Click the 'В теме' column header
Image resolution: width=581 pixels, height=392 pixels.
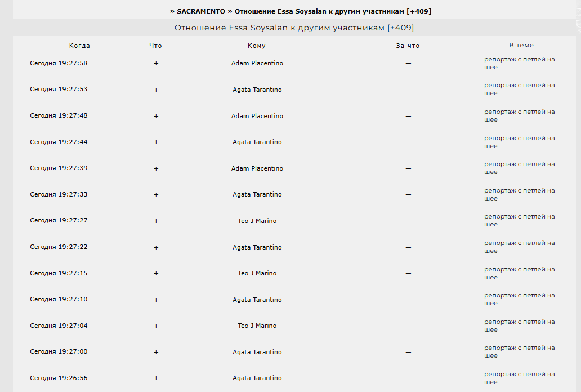pyautogui.click(x=521, y=45)
